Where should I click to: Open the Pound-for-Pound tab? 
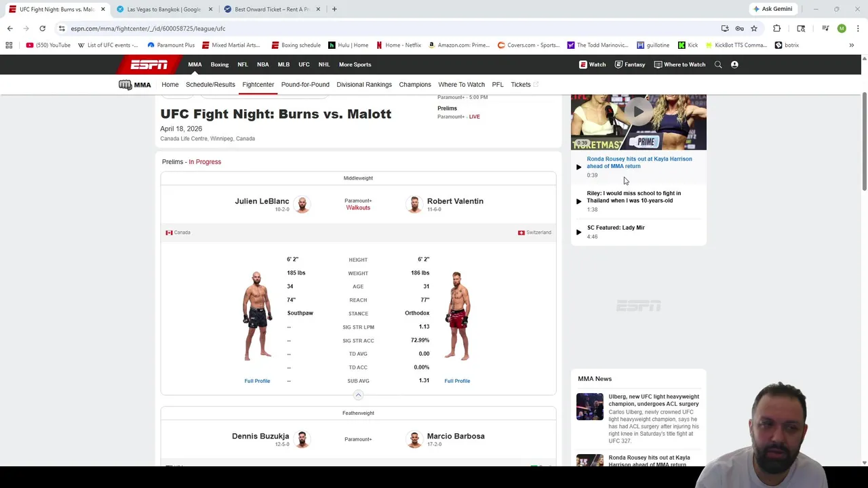pyautogui.click(x=305, y=85)
